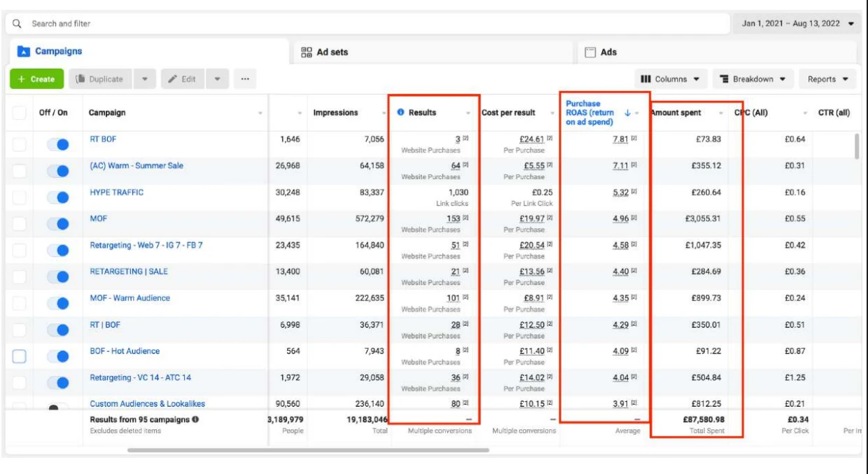
Task: Toggle the HYPE TRAFFIC campaign off
Action: (58, 197)
